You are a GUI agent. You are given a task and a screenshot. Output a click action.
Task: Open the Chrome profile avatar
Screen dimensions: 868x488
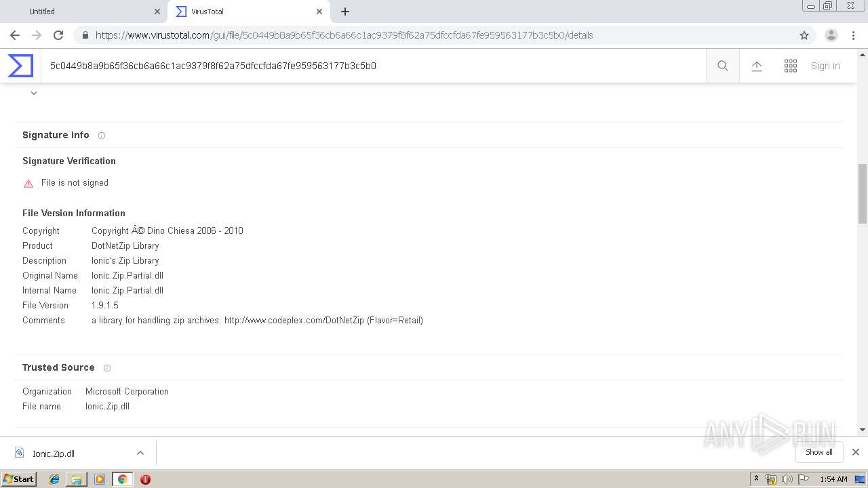tap(831, 35)
